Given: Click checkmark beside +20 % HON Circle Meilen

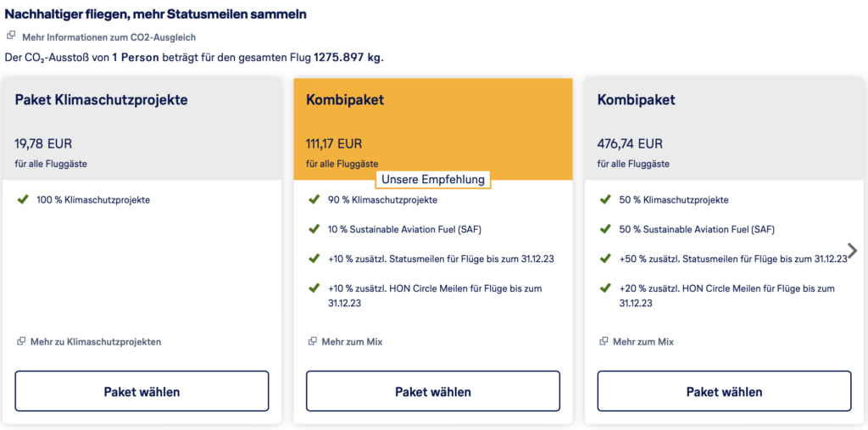Looking at the screenshot, I should tap(604, 288).
